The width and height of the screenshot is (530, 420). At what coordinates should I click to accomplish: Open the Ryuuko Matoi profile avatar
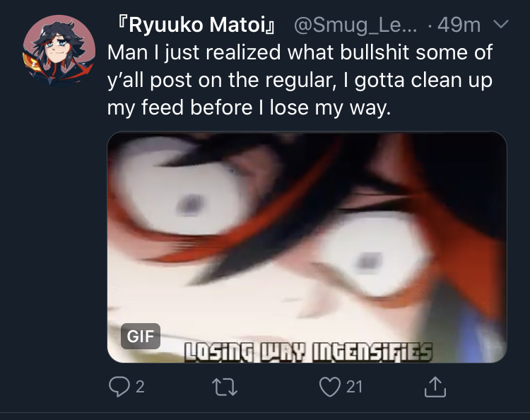tap(59, 51)
